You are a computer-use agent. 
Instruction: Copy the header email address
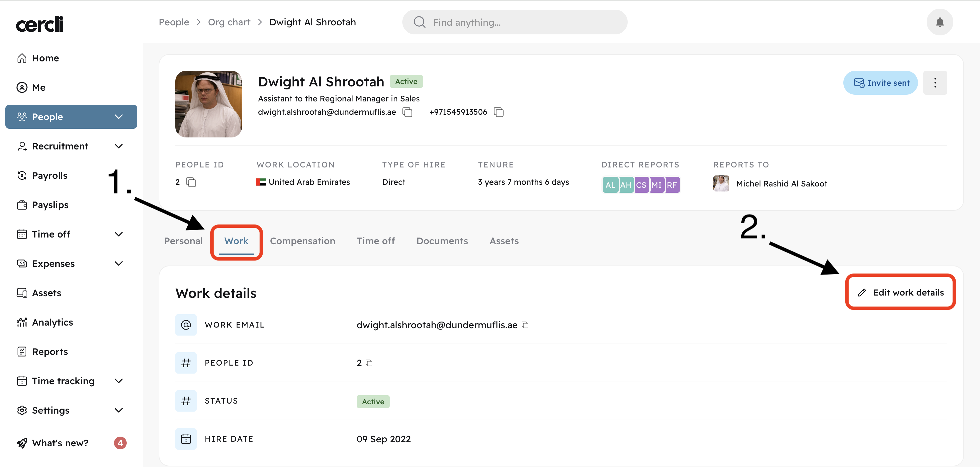coord(407,112)
